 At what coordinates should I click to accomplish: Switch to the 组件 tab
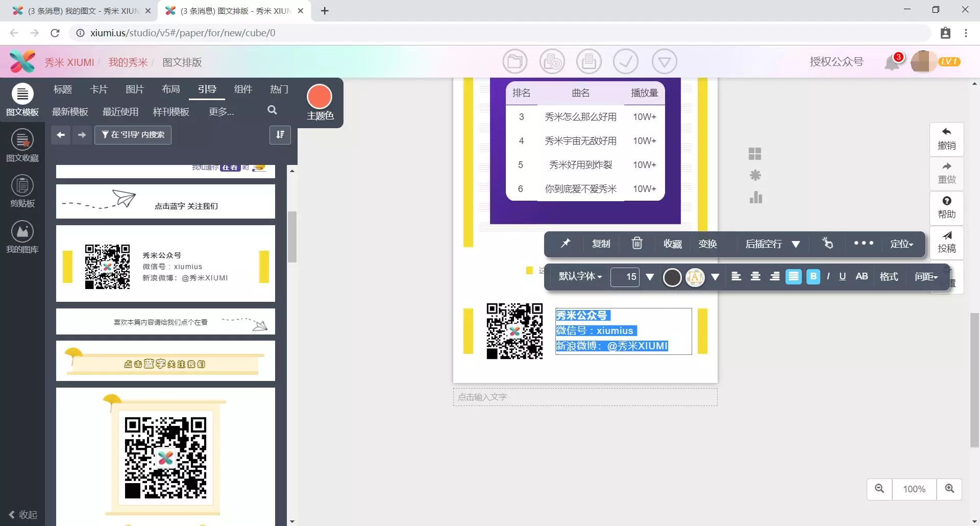[243, 89]
